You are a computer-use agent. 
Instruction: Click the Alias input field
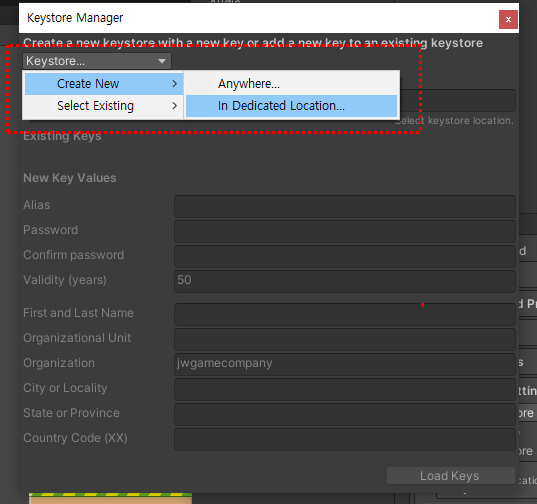(x=345, y=206)
